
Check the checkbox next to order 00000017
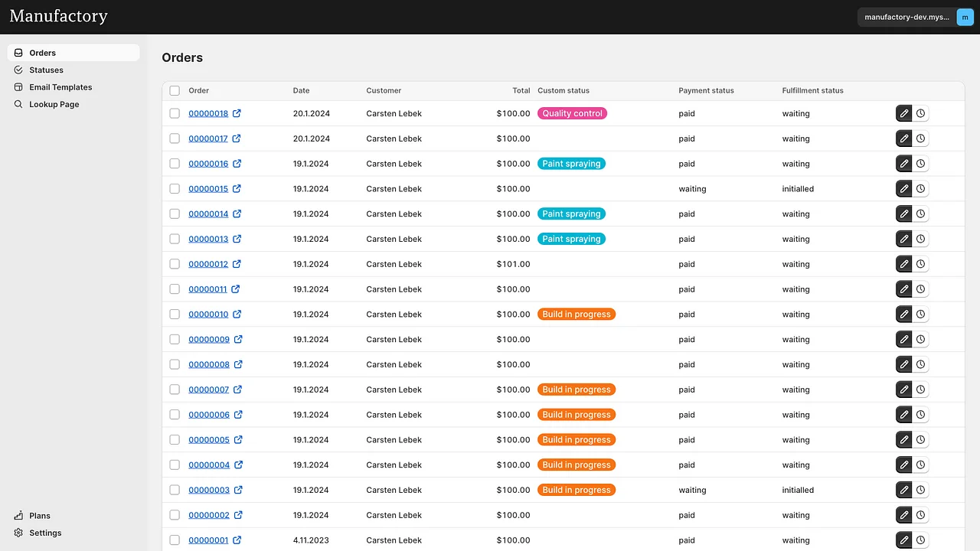(175, 139)
